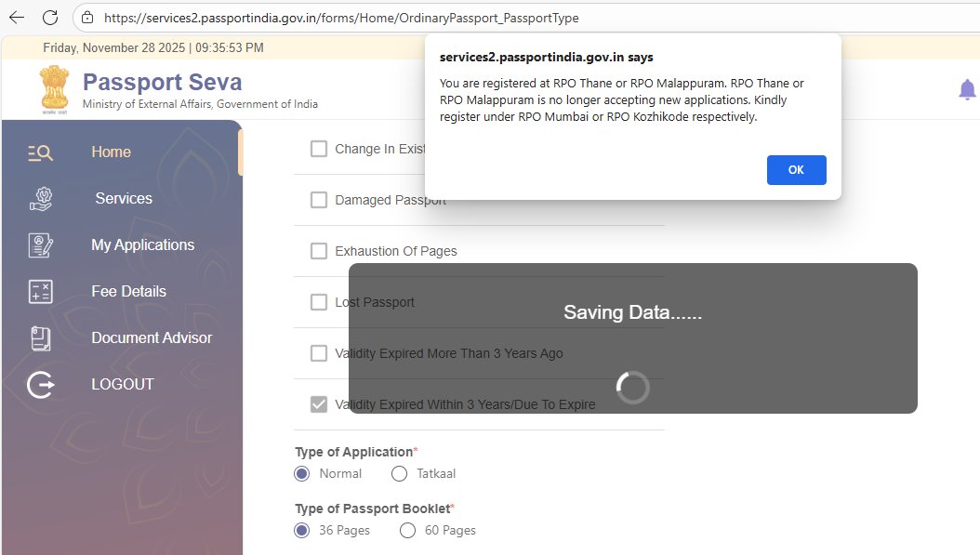This screenshot has width=980, height=555.
Task: Choose the 60 Pages booklet option
Action: [x=407, y=531]
